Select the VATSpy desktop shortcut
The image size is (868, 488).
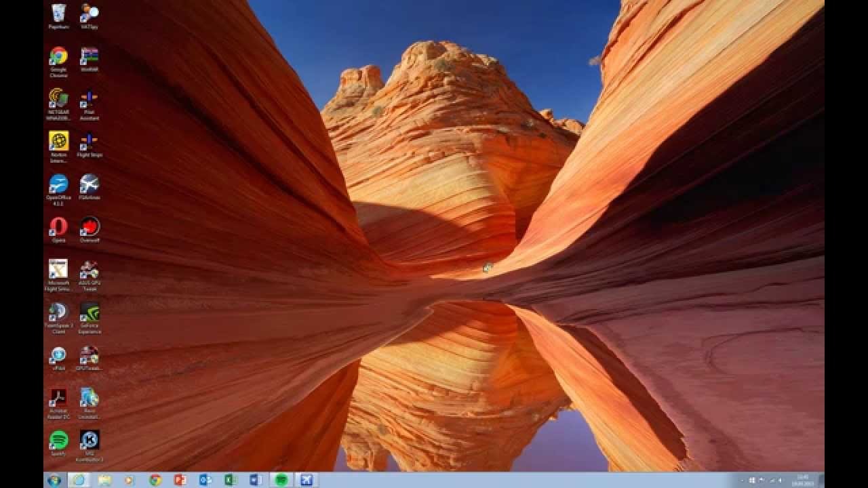tap(89, 16)
